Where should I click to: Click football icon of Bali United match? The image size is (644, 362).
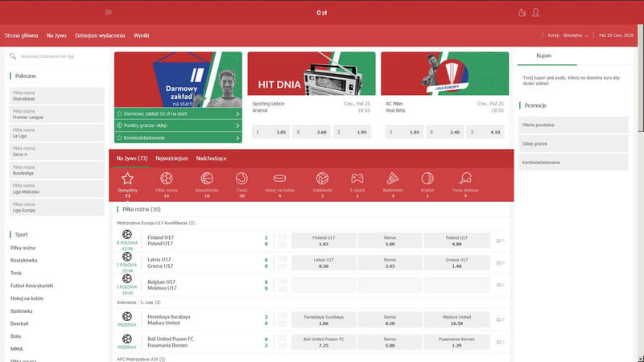click(x=127, y=339)
